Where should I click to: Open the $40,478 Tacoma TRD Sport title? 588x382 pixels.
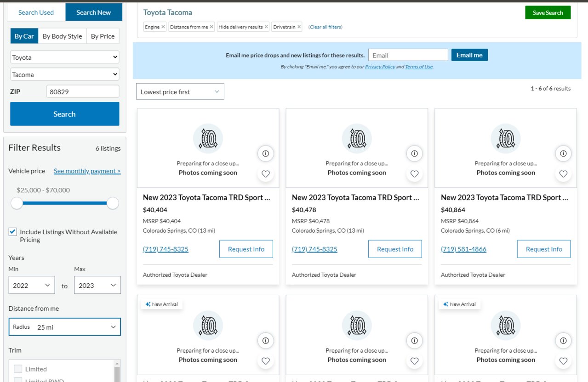coord(355,197)
